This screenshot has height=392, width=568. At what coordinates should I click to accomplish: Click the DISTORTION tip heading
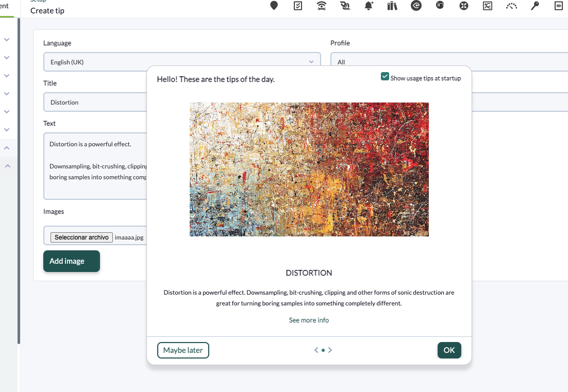[309, 273]
